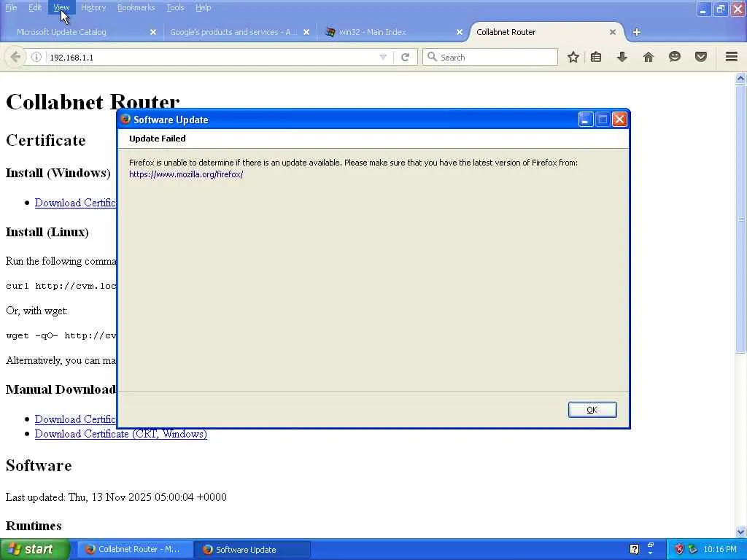Click the Firefox icon in Software Update title bar
The width and height of the screenshot is (747, 560).
pyautogui.click(x=125, y=119)
